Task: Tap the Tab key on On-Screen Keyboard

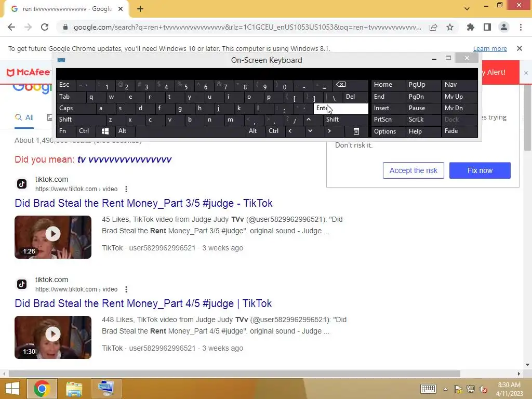Action: pos(71,97)
